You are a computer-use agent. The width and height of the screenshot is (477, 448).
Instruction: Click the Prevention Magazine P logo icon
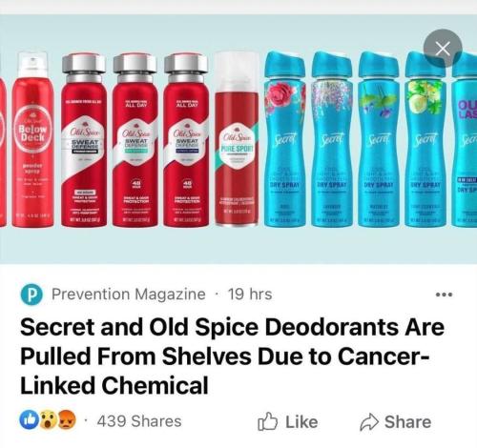31,295
